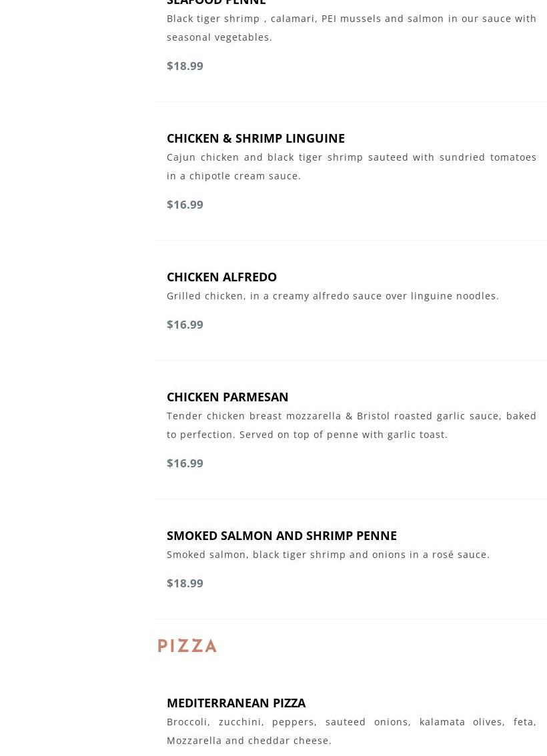Click the 'Cajun chicken and black tiger shrimp' description
The height and width of the screenshot is (756, 547).
tap(352, 157)
